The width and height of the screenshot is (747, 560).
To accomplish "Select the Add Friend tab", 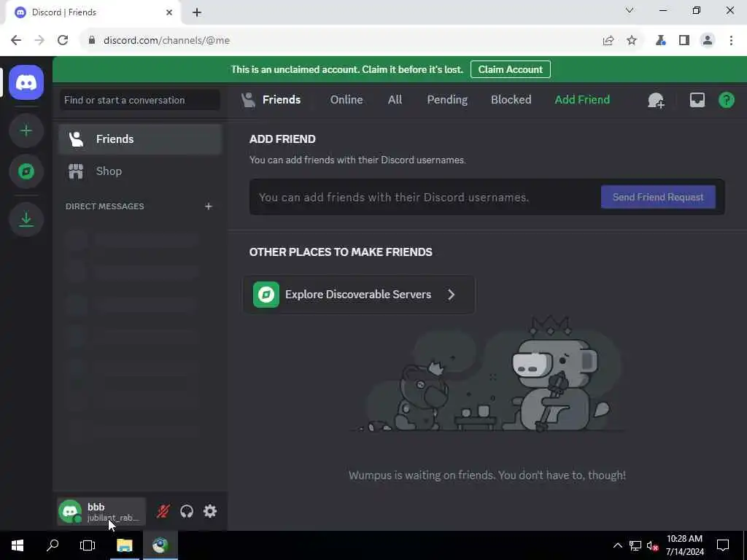I will pos(582,99).
